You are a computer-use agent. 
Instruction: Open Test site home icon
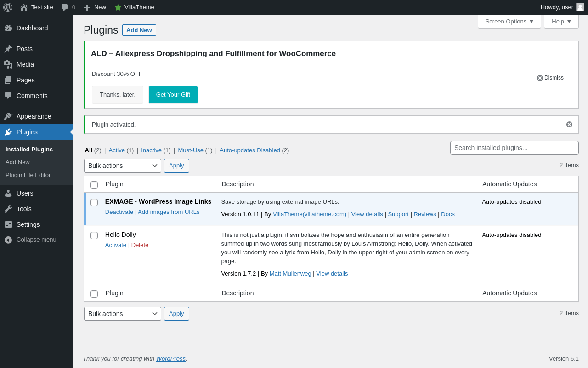point(24,7)
